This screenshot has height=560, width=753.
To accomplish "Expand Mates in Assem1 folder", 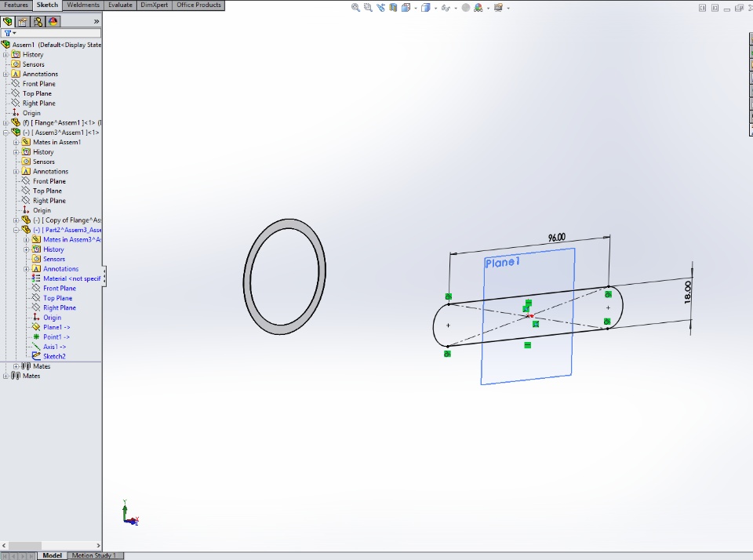I will tap(16, 142).
